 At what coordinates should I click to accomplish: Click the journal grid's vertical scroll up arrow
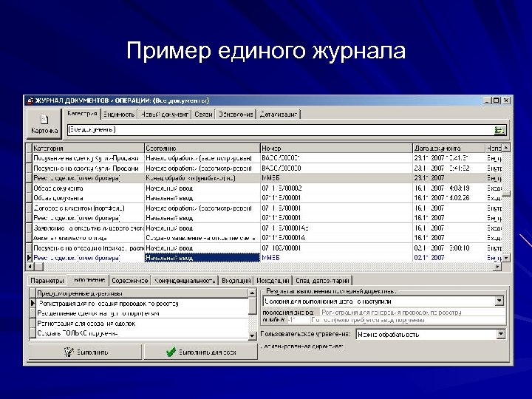[506, 148]
